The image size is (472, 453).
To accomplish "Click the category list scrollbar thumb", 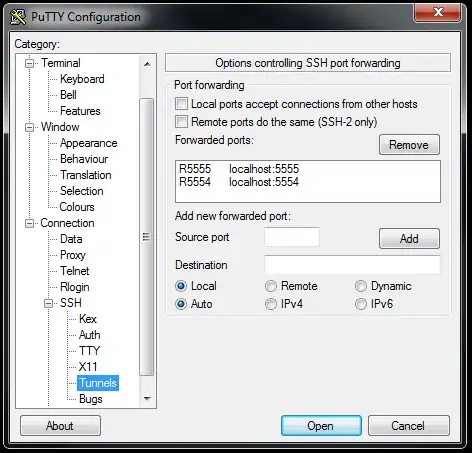I will [x=147, y=237].
